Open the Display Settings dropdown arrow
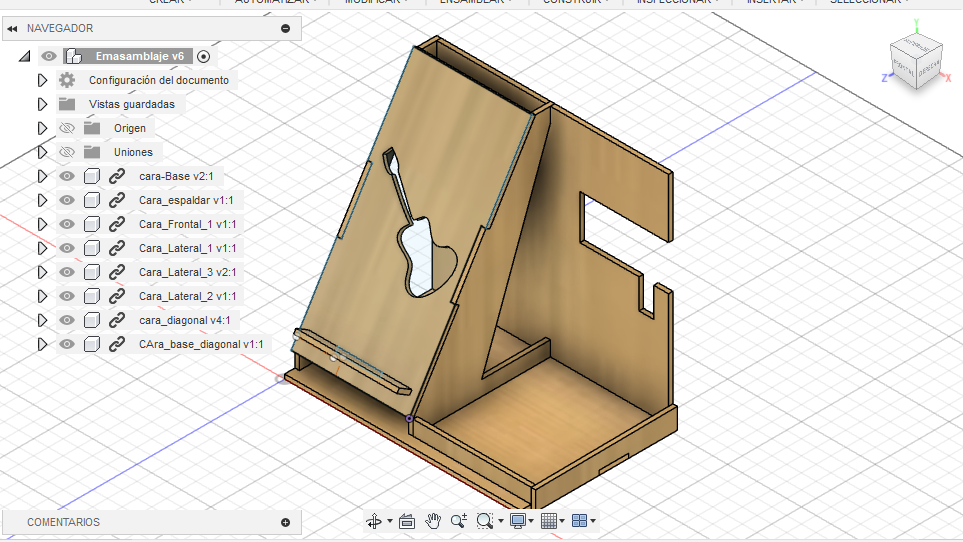Viewport: 963px width, 542px height. coord(531,521)
